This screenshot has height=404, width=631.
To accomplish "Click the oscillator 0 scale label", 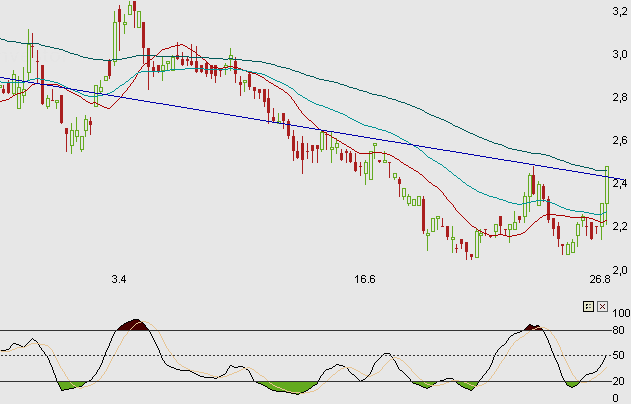I will pos(620,398).
